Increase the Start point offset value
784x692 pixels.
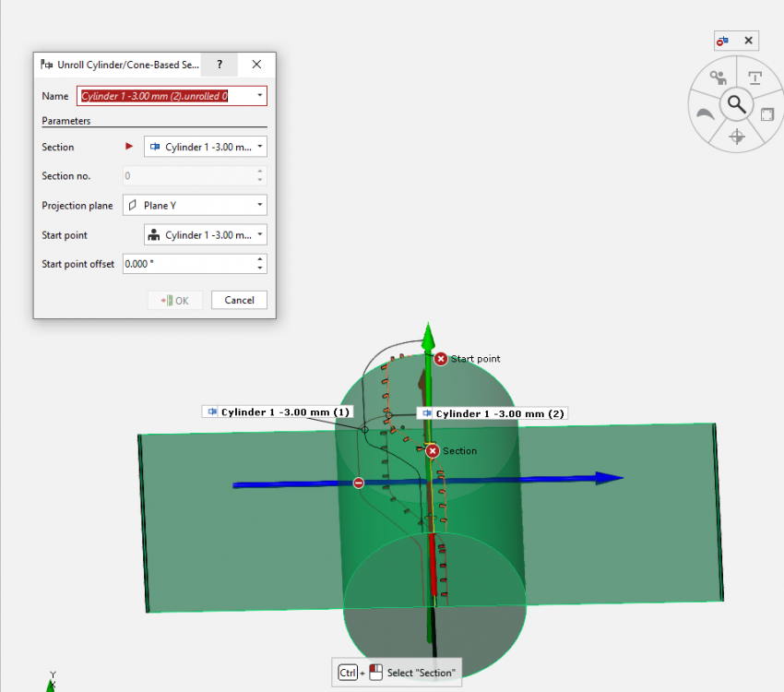(261, 259)
